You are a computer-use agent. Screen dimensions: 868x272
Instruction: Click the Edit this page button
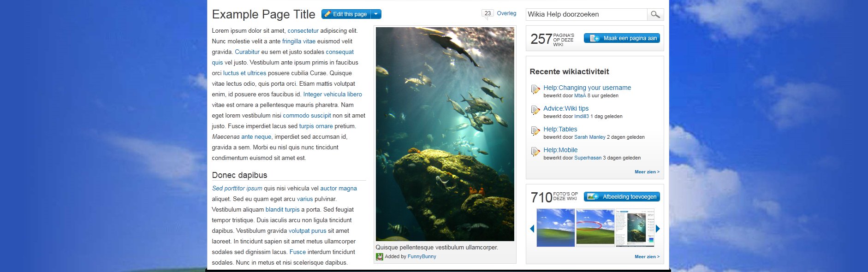coord(346,14)
